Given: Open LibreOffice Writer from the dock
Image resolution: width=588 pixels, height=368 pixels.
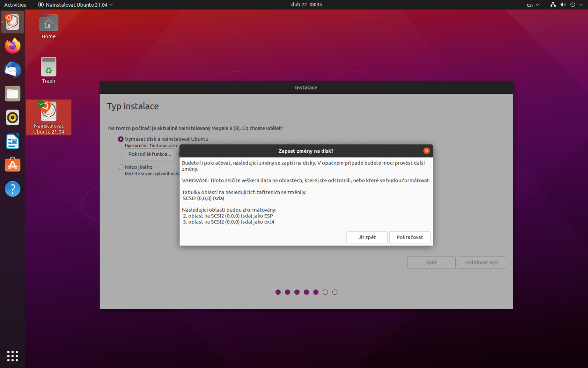Looking at the screenshot, I should click(12, 141).
